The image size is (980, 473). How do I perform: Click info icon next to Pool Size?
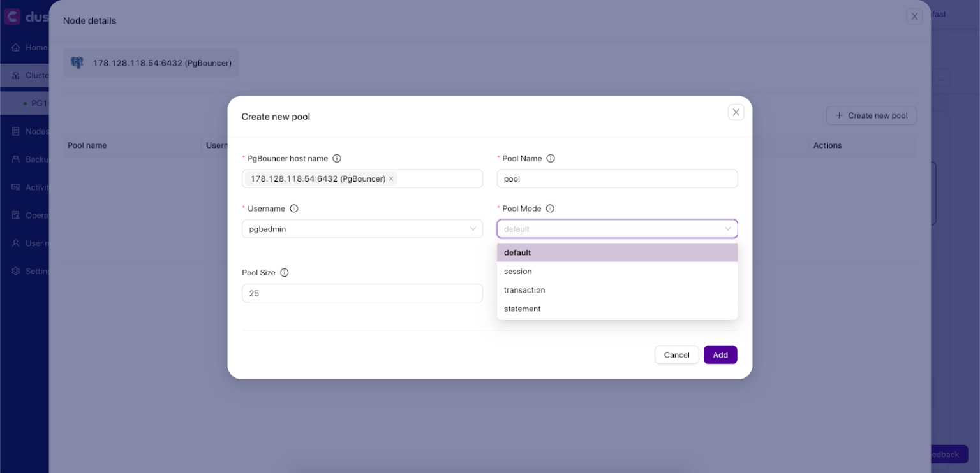[285, 273]
